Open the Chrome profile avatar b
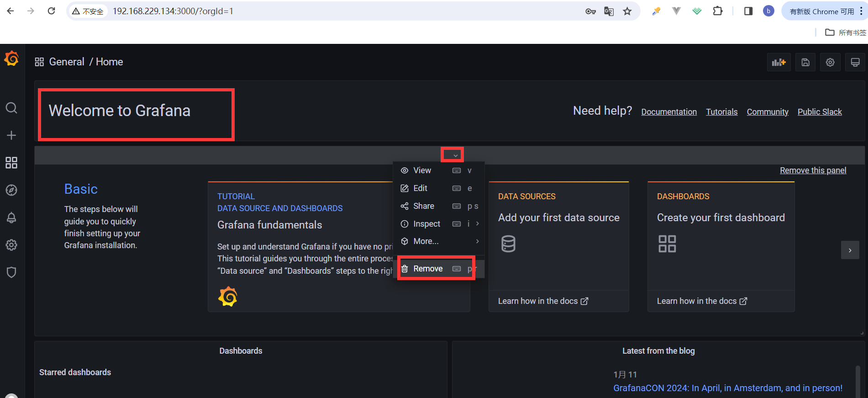The height and width of the screenshot is (398, 868). [768, 11]
